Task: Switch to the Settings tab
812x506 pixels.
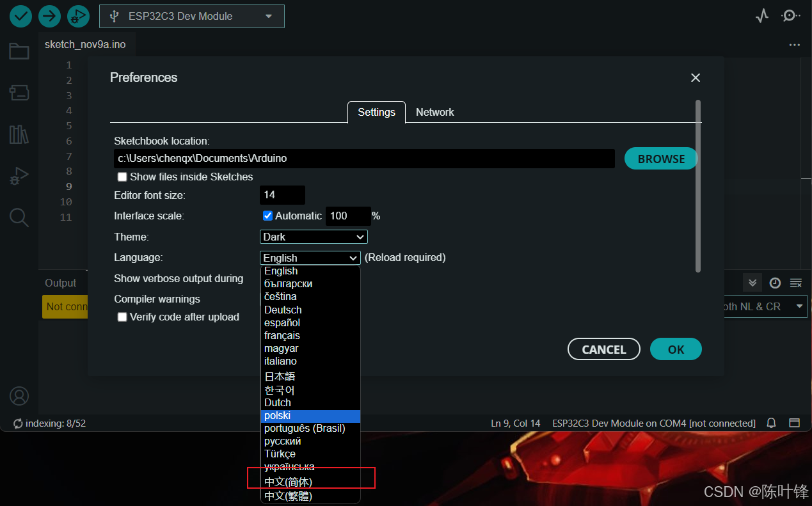Action: pos(376,112)
